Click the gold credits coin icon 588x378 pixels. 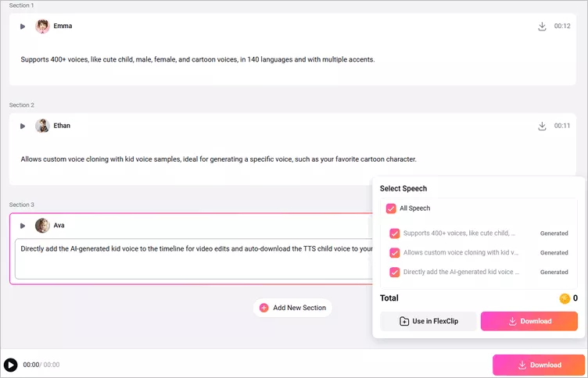(565, 298)
